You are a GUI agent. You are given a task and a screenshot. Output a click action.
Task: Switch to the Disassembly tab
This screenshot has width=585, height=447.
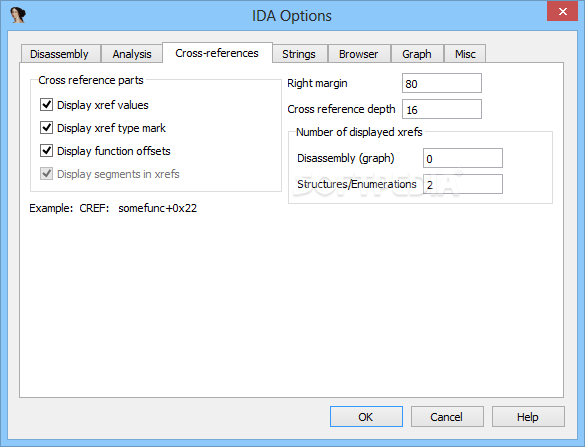60,54
